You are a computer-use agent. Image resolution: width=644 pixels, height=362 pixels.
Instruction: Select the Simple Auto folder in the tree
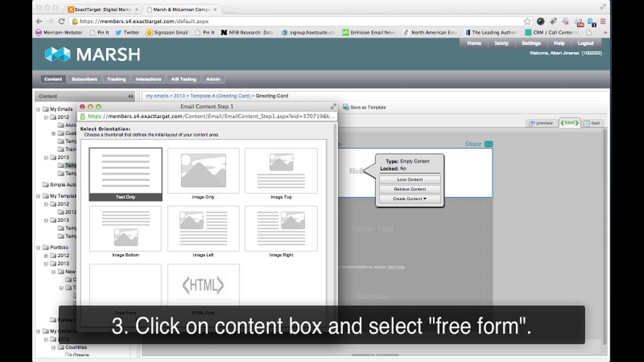point(59,185)
